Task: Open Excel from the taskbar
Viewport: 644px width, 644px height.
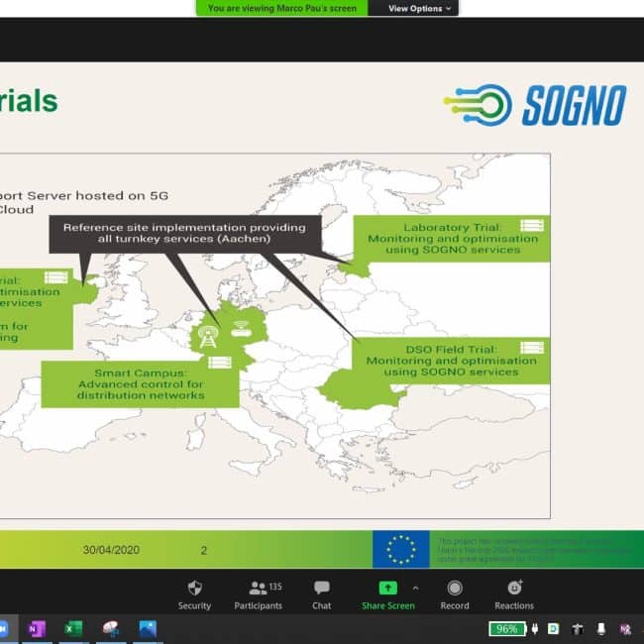Action: tap(73, 629)
